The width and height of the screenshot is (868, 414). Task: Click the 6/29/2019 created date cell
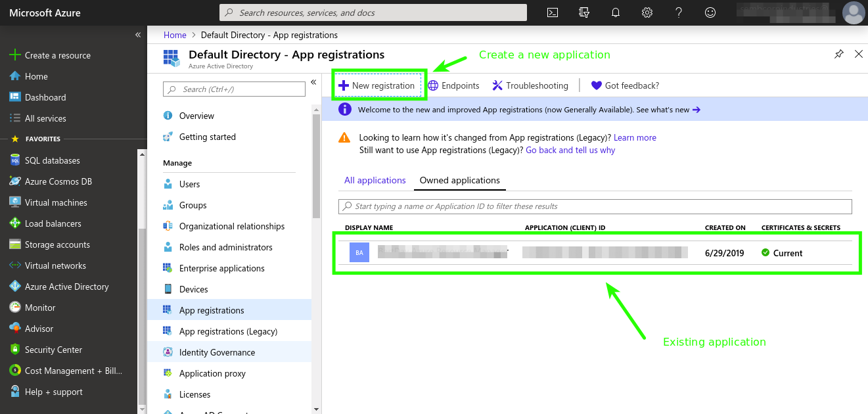tap(725, 253)
